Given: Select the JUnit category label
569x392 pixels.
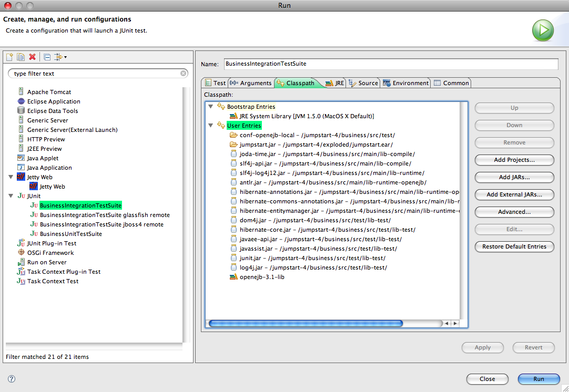Looking at the screenshot, I should [34, 196].
